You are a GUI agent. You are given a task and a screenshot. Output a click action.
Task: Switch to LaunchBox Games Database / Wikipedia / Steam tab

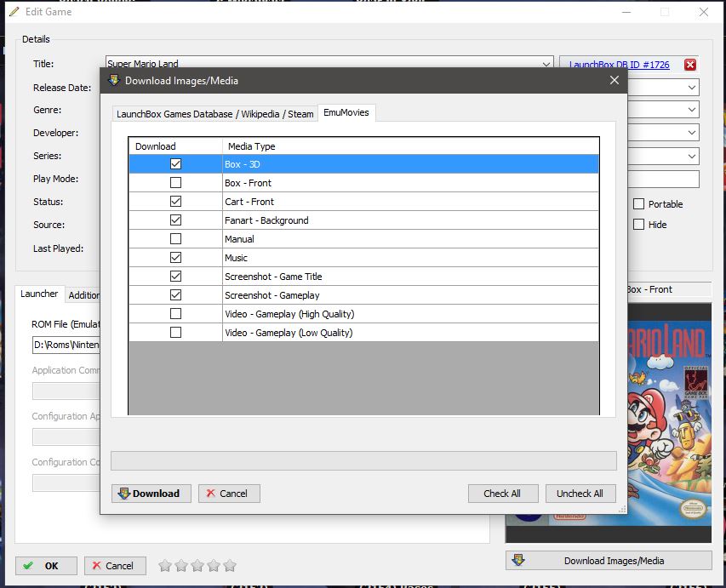(214, 114)
